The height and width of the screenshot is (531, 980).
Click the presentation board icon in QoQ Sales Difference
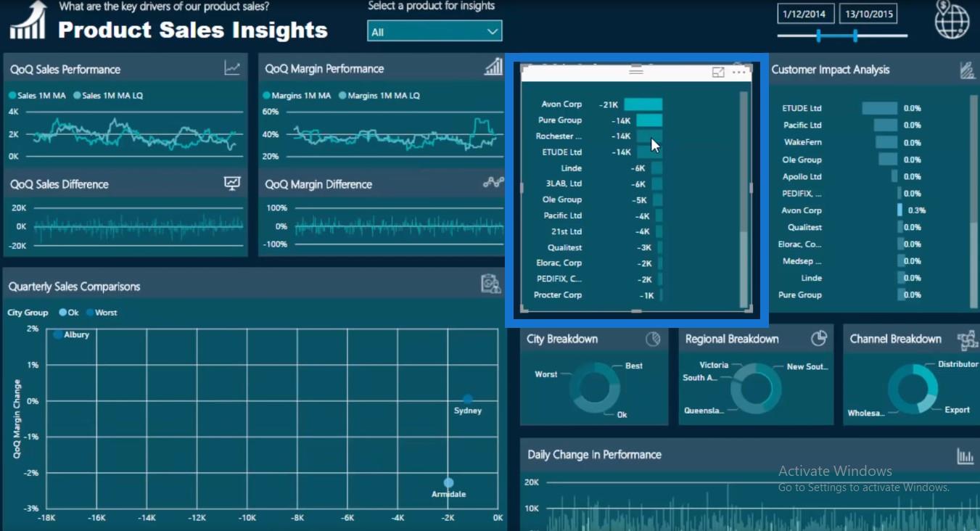(232, 184)
